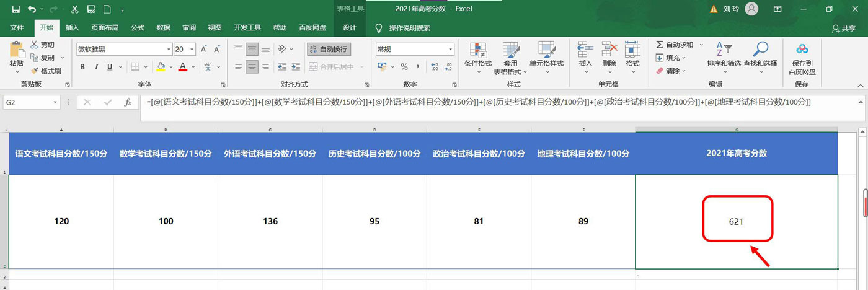Open the 常规 number format dropdown
The image size is (868, 290).
pos(451,49)
